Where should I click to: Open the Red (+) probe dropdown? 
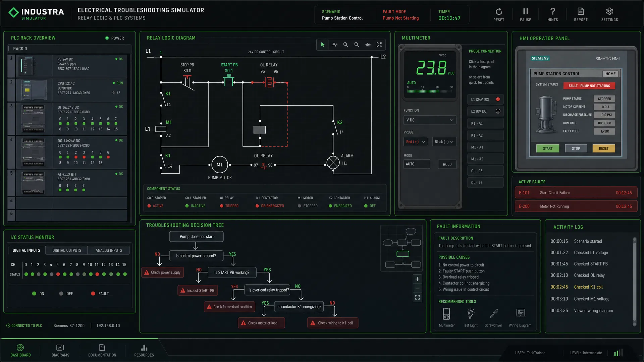coord(416,142)
